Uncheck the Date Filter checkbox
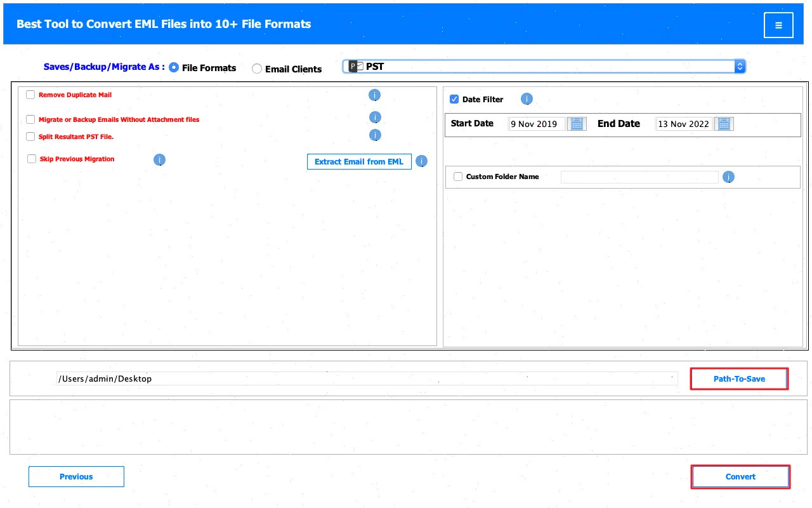812x508 pixels. (454, 99)
